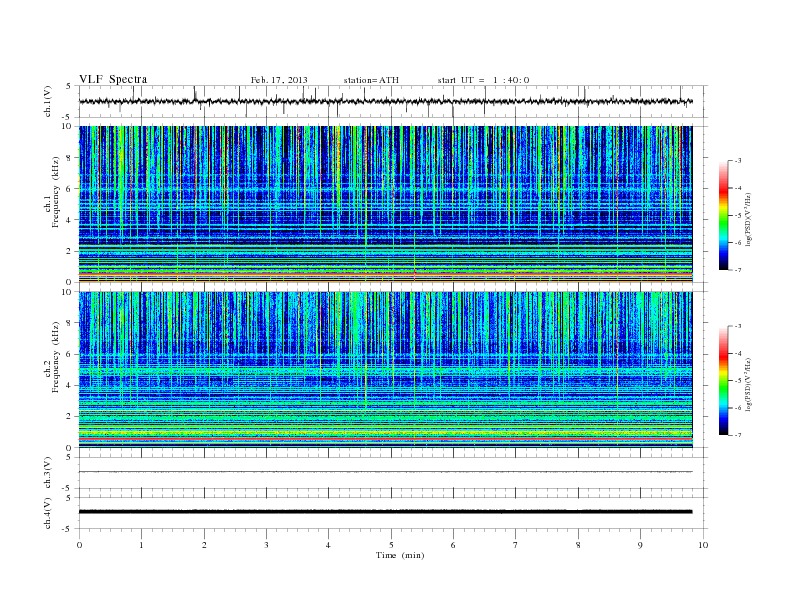792x612 pixels.
Task: Click the "ch.4(V)" axis label
Action: [47, 513]
